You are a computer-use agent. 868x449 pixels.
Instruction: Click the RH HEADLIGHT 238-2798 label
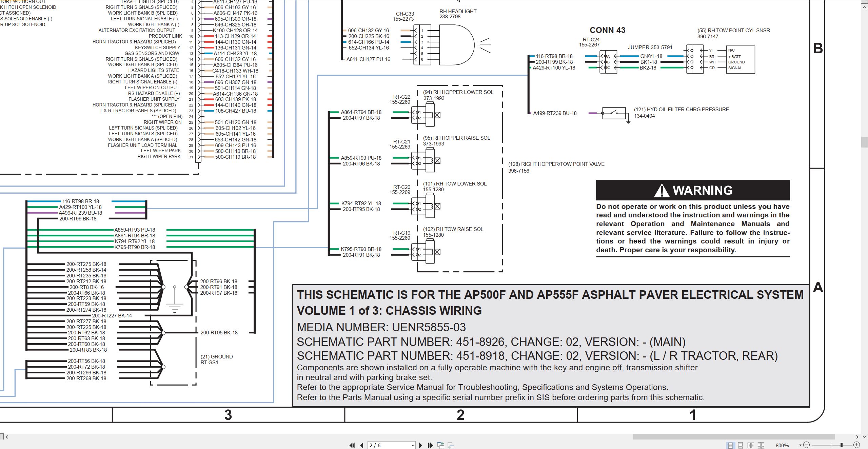coord(458,14)
